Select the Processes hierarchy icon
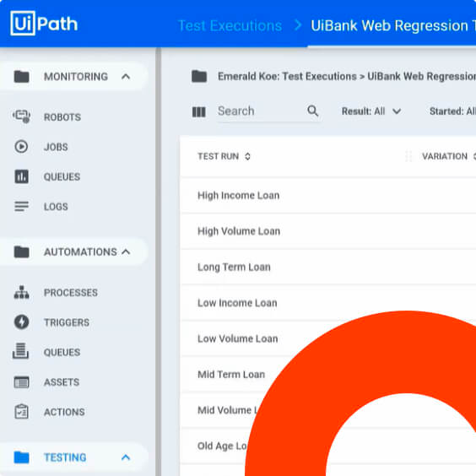476x476 pixels. (22, 292)
